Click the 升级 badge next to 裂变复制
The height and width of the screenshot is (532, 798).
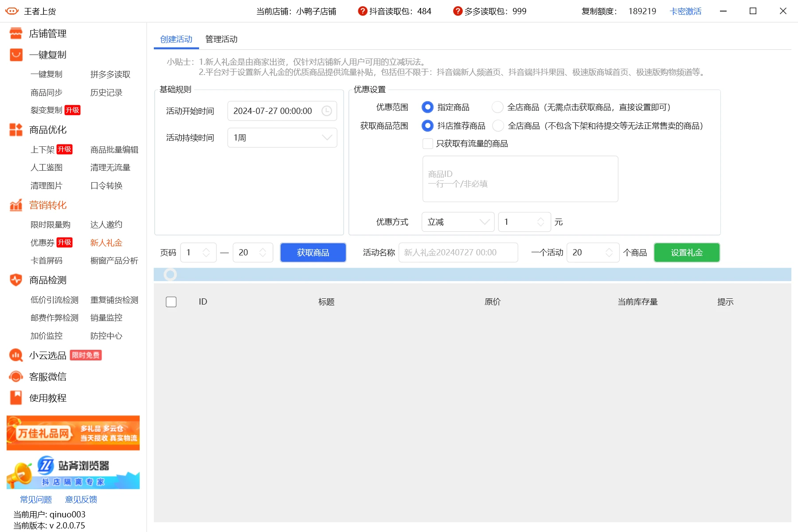point(72,110)
